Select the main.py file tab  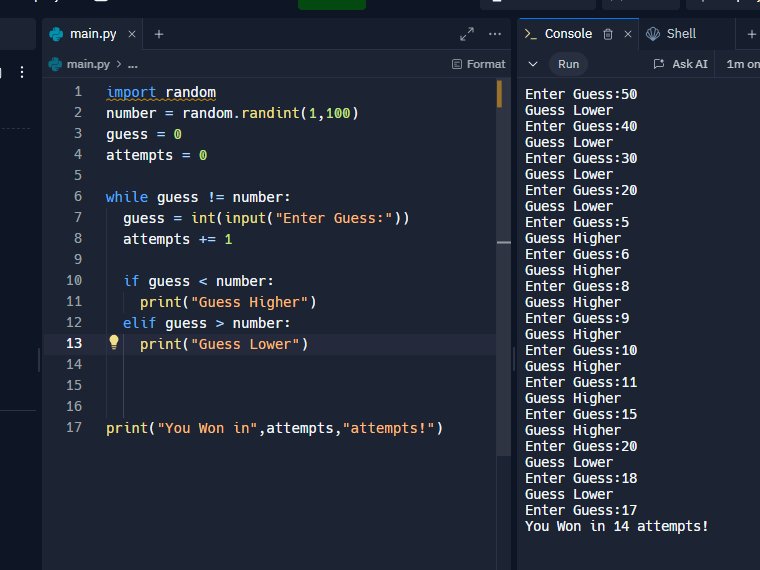93,34
